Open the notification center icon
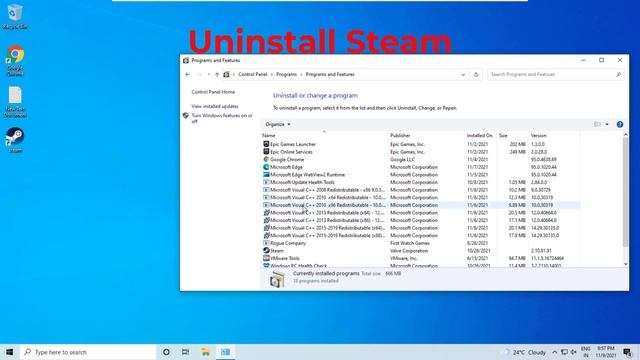The height and width of the screenshot is (360, 640). point(628,352)
